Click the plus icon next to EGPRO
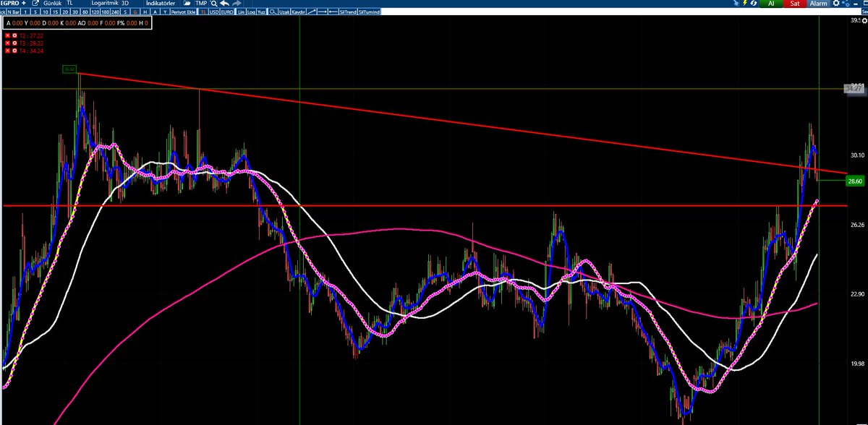 click(x=23, y=4)
